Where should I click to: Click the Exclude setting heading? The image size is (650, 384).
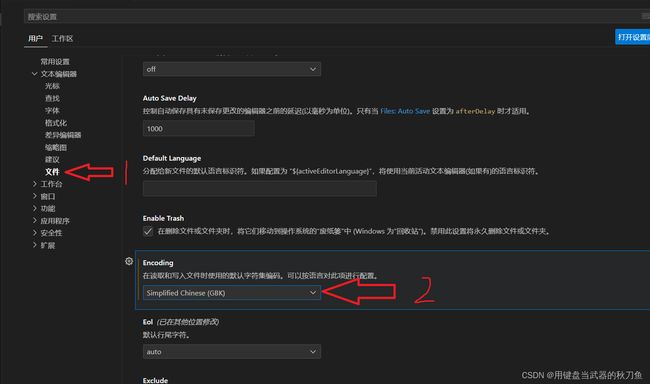[x=155, y=380]
